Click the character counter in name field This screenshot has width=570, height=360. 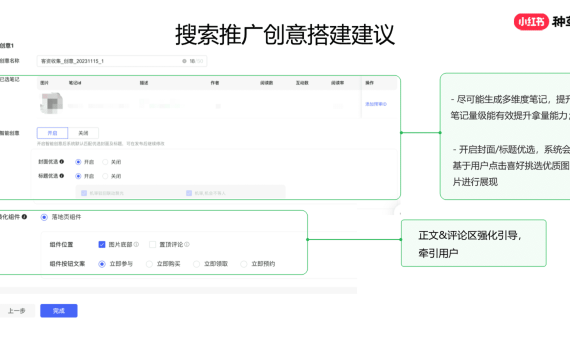(x=196, y=61)
